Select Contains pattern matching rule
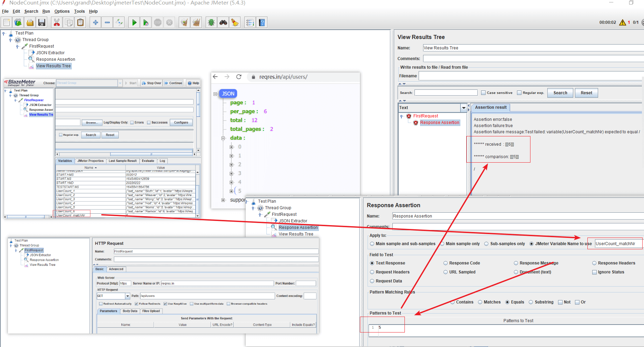This screenshot has width=644, height=347. [452, 302]
